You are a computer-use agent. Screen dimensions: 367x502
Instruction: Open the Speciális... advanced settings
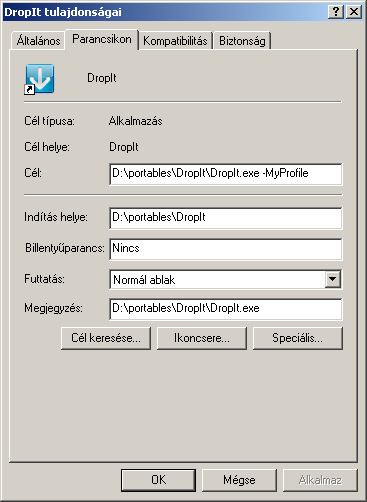[298, 338]
